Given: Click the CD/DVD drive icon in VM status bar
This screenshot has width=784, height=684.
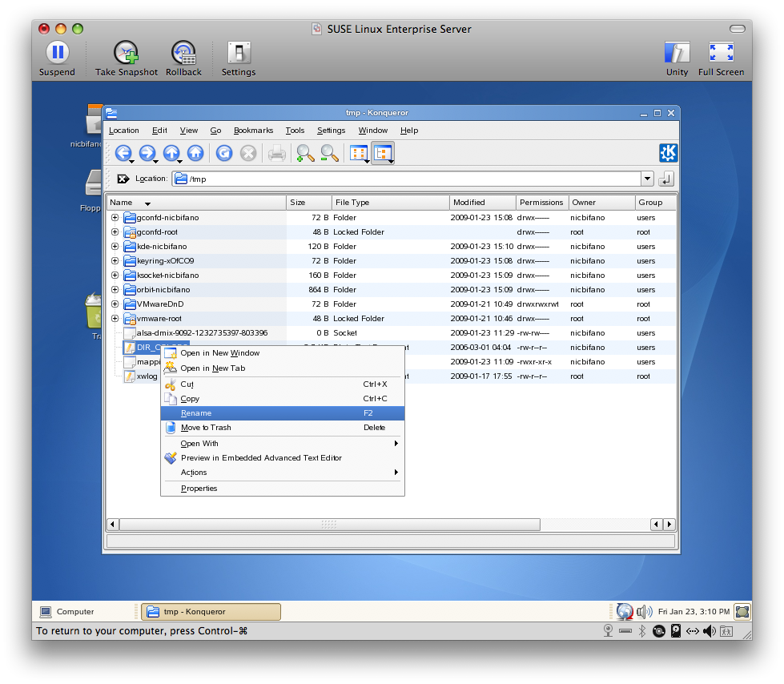Looking at the screenshot, I should (x=659, y=631).
